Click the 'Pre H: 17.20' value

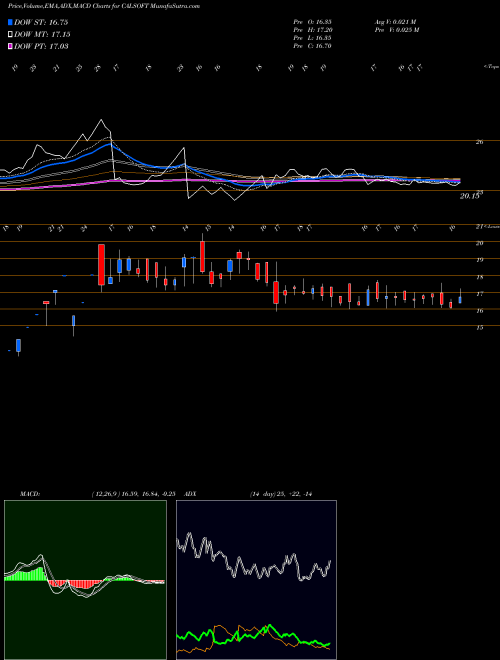[313, 30]
